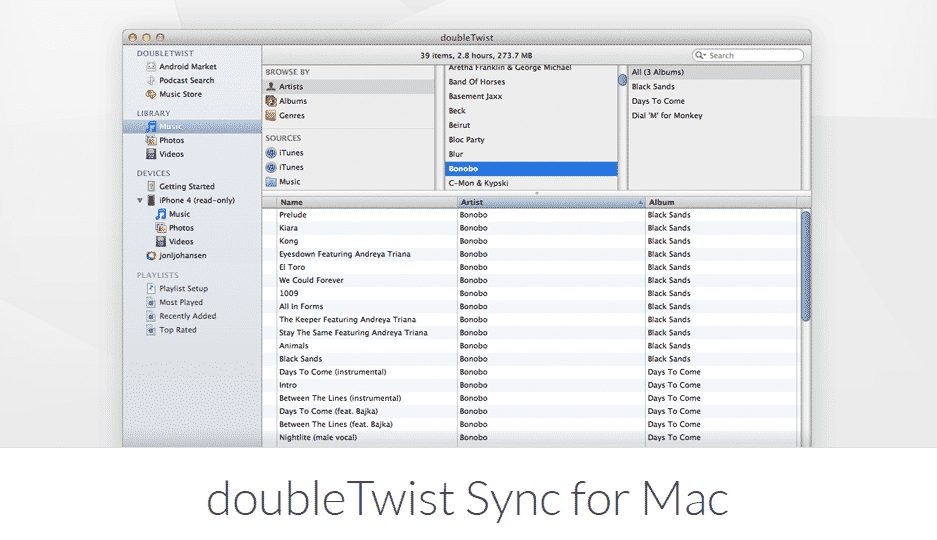The height and width of the screenshot is (540, 937).
Task: Click the artist list scrollbar thumb
Action: point(622,79)
